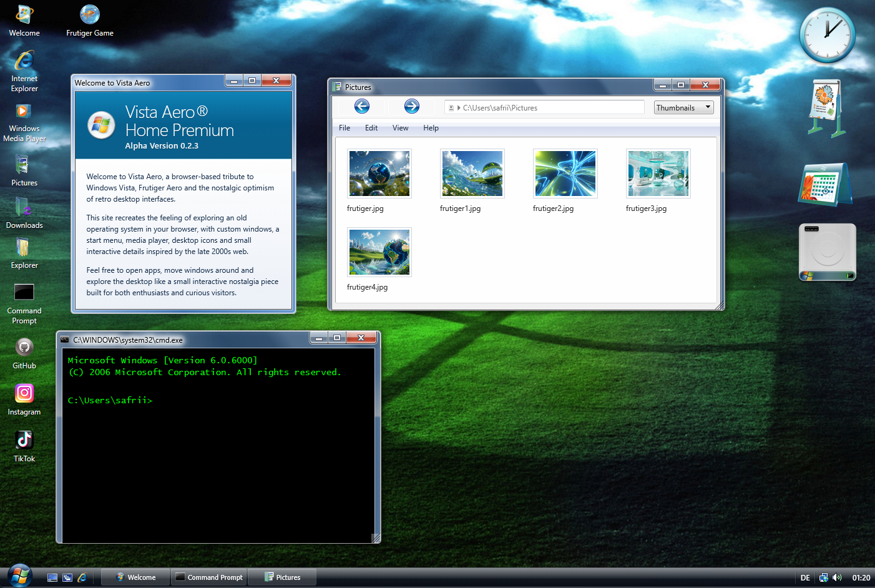Viewport: 875px width, 588px height.
Task: Open the Downloads desktop icon
Action: coord(24,213)
